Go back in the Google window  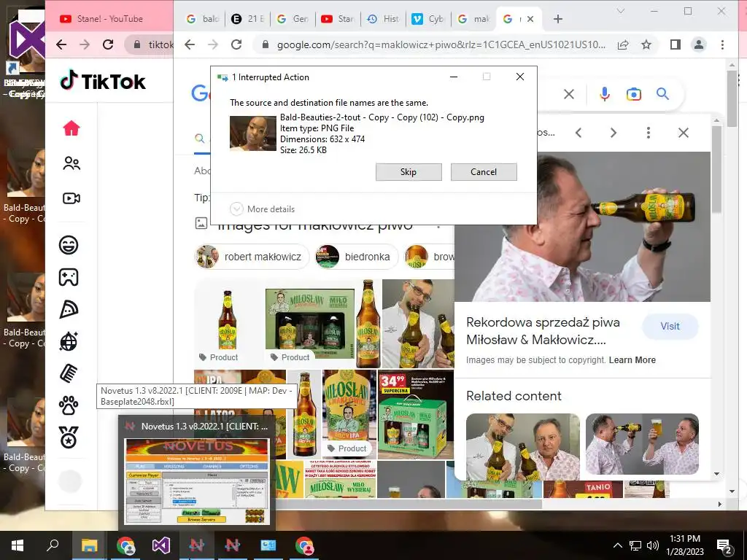190,44
